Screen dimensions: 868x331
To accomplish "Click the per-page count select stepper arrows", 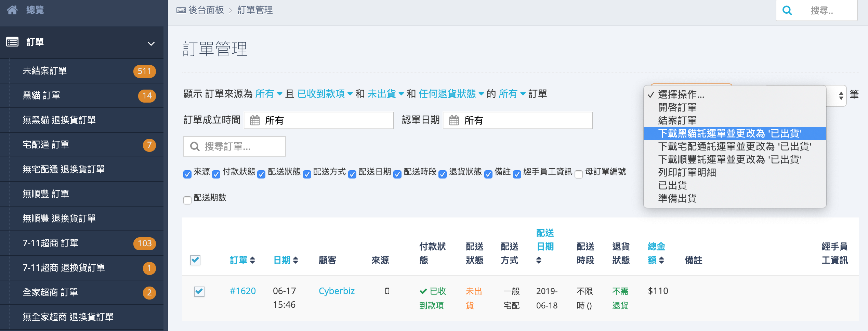I will 841,95.
